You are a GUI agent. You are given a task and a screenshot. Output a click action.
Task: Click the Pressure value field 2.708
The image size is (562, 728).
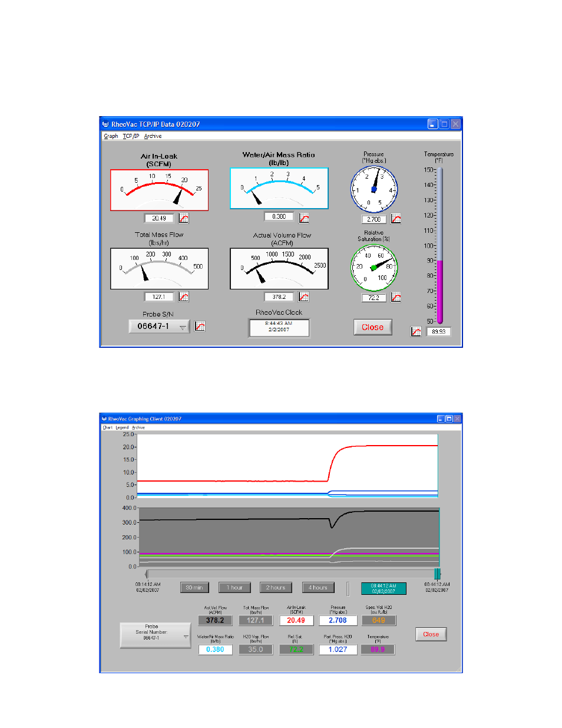tap(374, 219)
